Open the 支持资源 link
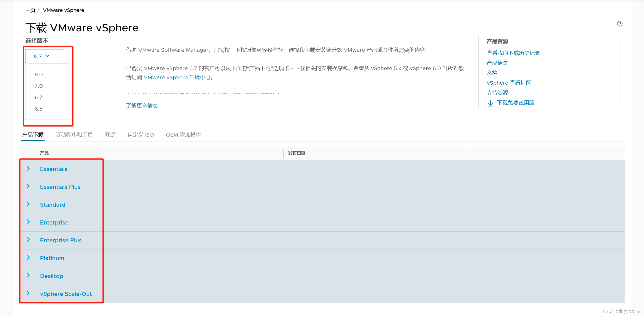Screen dimensions: 644x316 [x=497, y=93]
